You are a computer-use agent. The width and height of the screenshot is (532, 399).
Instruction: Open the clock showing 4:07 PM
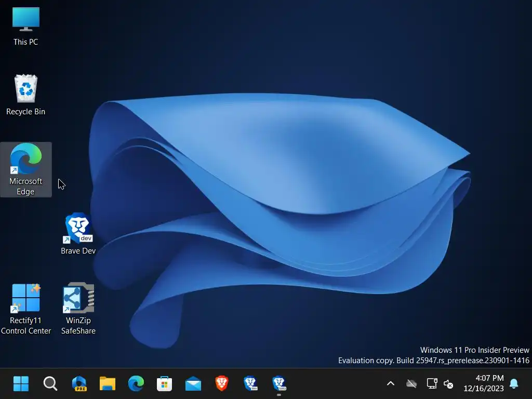pyautogui.click(x=484, y=383)
